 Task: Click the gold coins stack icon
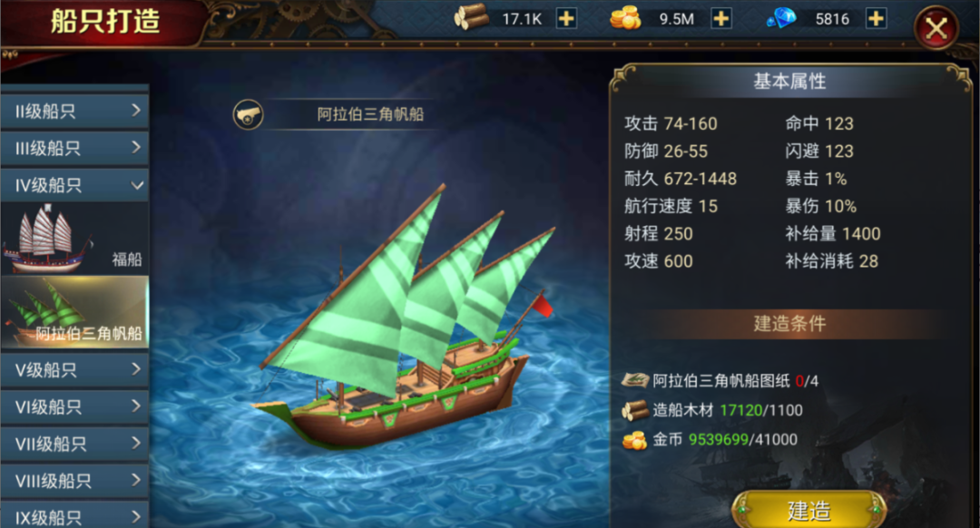pos(625,17)
